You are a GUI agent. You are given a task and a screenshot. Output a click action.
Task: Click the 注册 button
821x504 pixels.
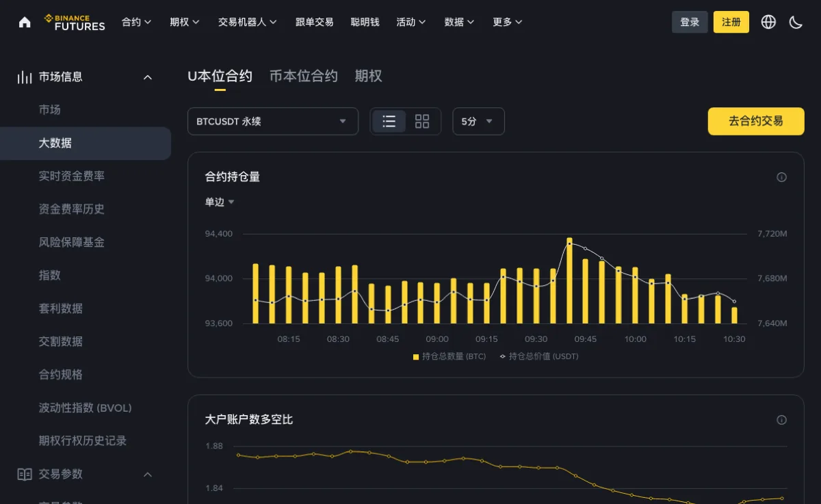pos(731,22)
